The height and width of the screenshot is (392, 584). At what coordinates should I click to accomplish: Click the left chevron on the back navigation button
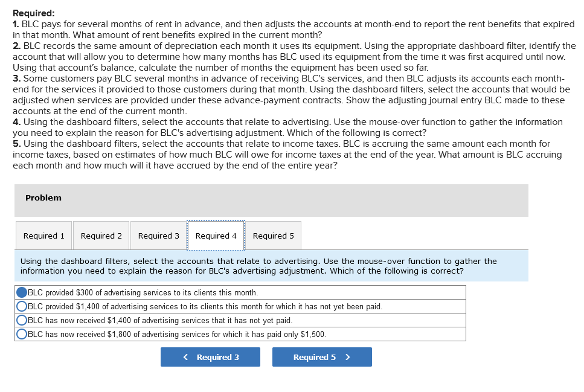(185, 357)
